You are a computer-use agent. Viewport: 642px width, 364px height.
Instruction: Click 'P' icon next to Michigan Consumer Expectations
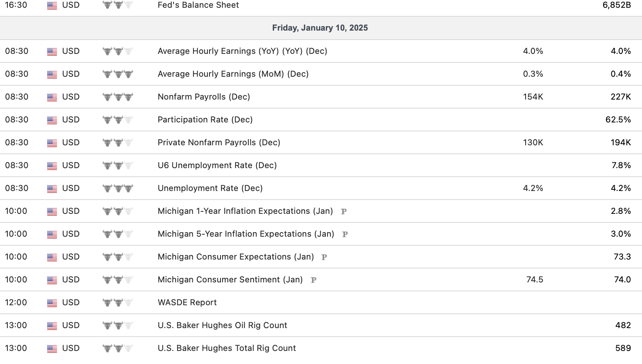pyautogui.click(x=324, y=257)
